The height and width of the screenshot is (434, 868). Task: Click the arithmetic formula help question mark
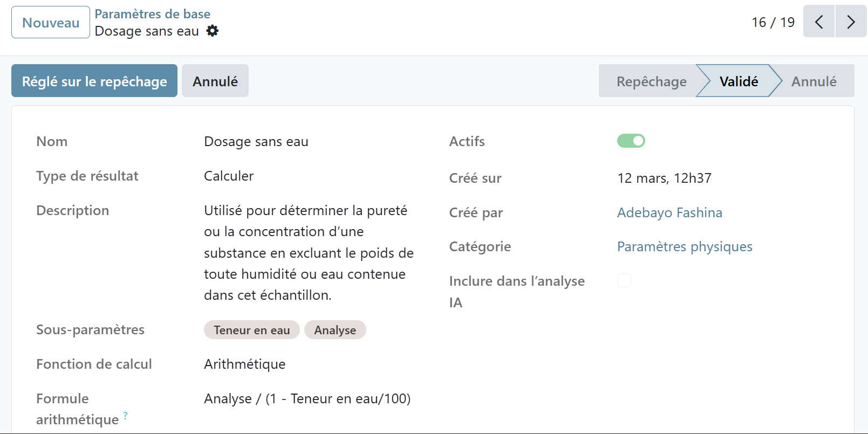(125, 415)
